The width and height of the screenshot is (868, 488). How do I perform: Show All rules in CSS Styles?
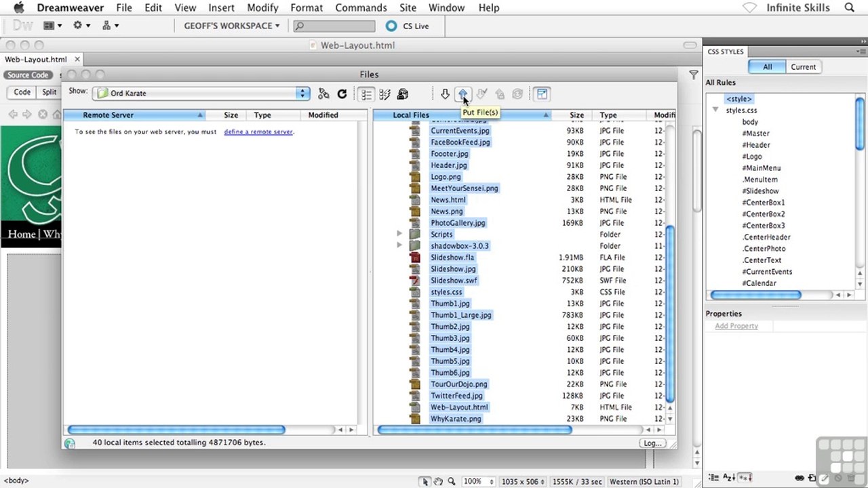click(767, 67)
